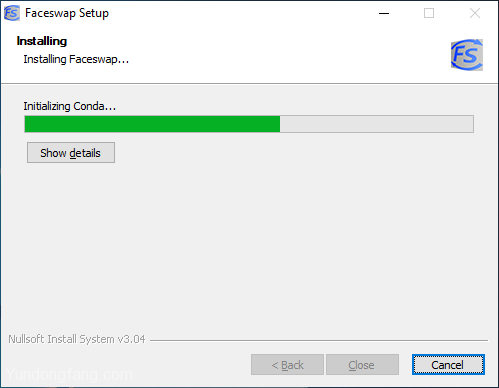The image size is (499, 388).
Task: Click the bold "Installing" heading
Action: click(42, 41)
